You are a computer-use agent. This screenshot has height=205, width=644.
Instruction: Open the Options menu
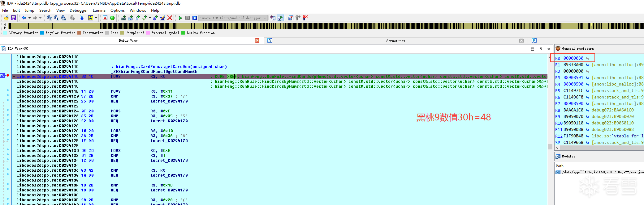coord(118,10)
